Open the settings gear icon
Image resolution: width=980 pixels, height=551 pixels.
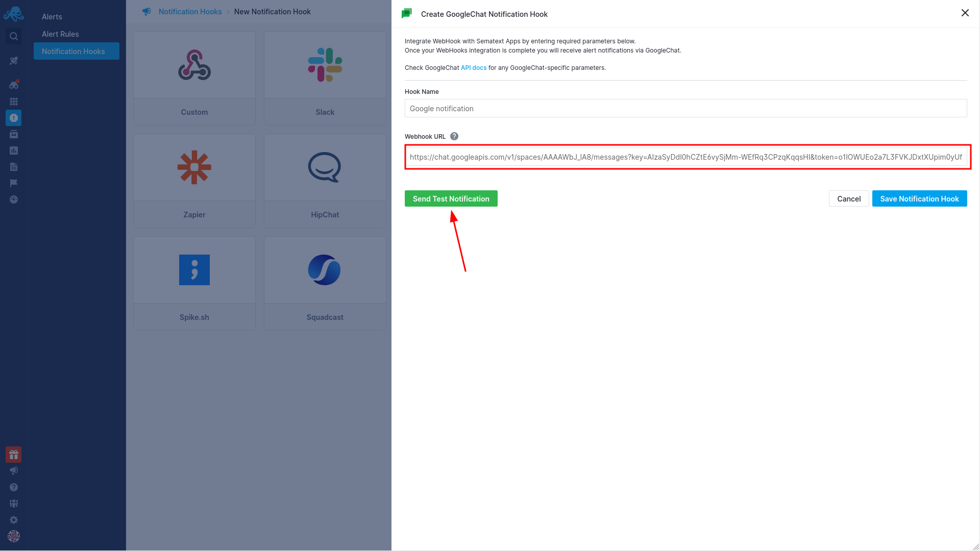[x=14, y=520]
